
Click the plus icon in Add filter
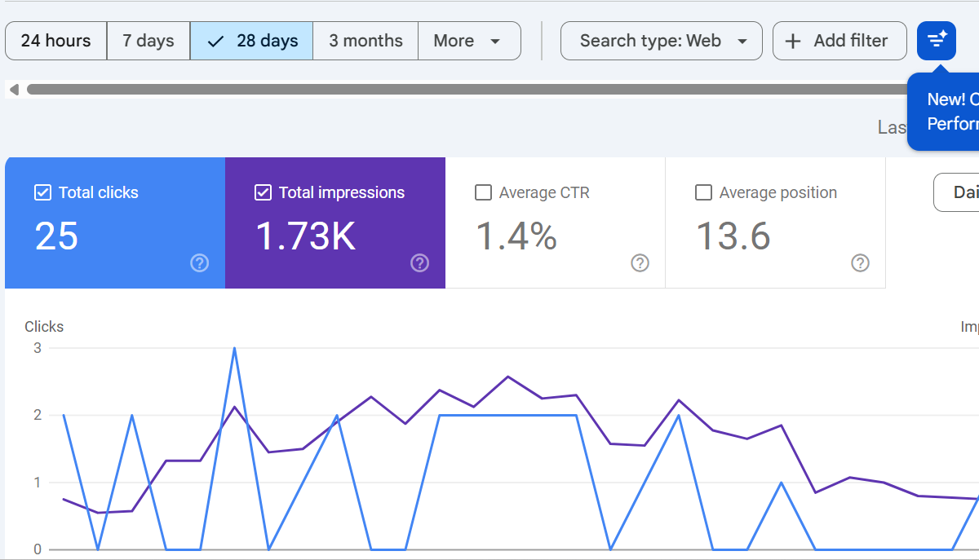pos(793,41)
